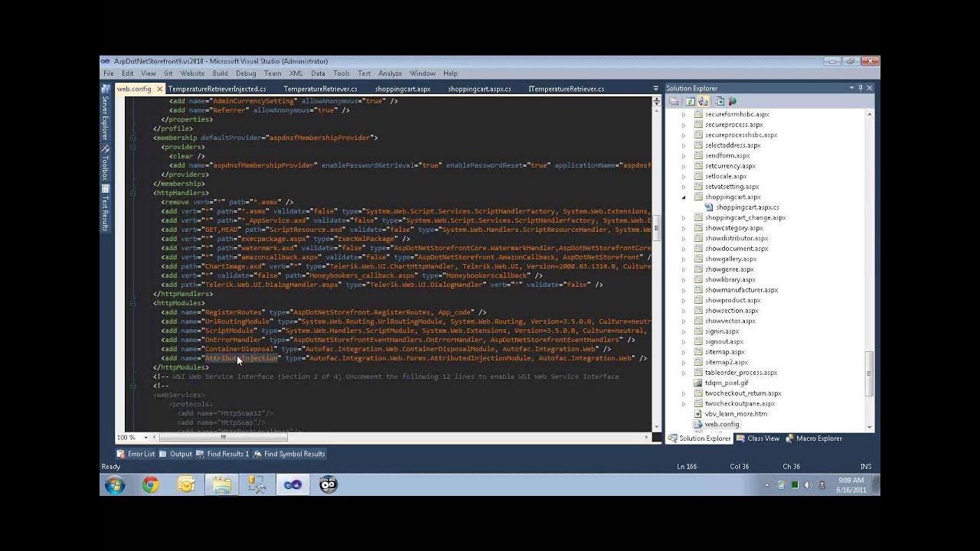
Task: Select tdqm_pixel.gif file
Action: [727, 383]
